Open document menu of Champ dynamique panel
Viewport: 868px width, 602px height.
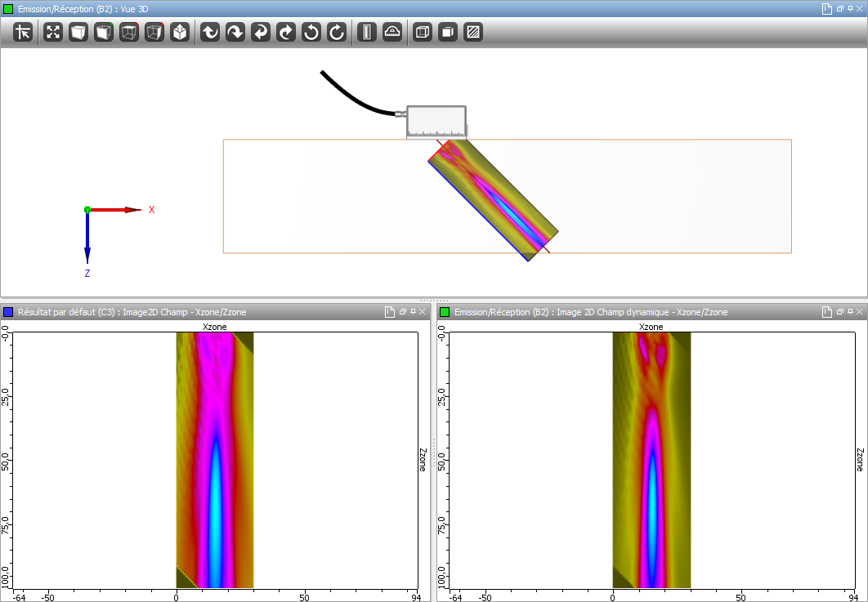(827, 312)
